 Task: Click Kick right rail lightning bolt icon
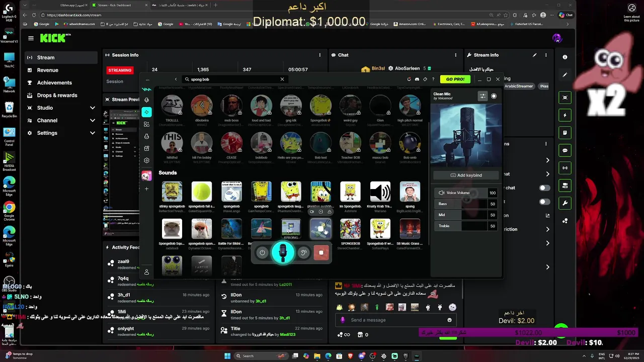[x=565, y=115]
